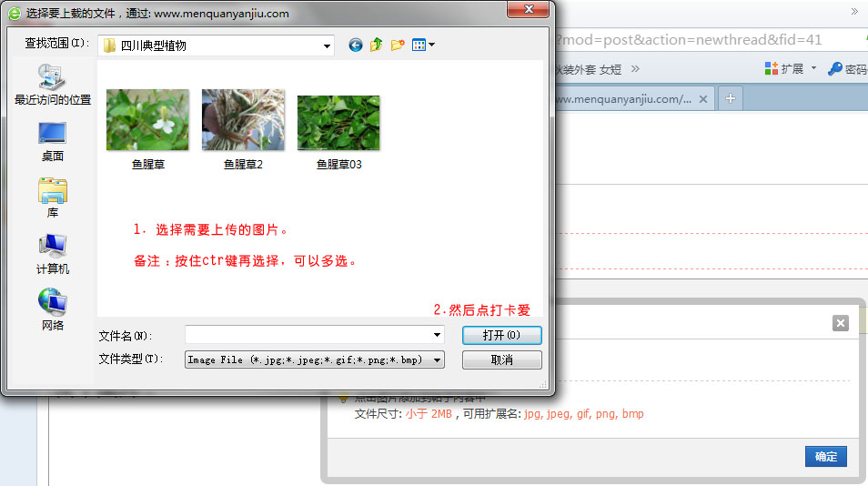Click the 取消 cancel button
Viewport: 868px width, 486px height.
tap(501, 359)
